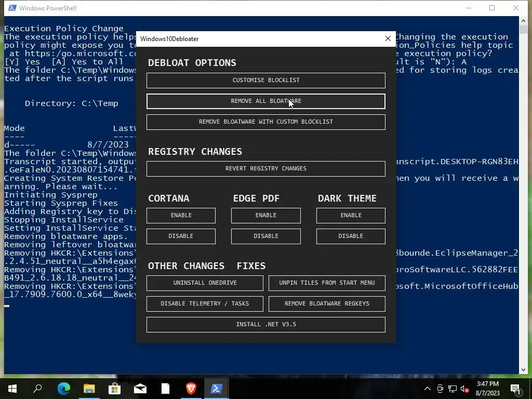The width and height of the screenshot is (532, 399).
Task: Click Unpin Tiles From Start Menu
Action: point(327,283)
